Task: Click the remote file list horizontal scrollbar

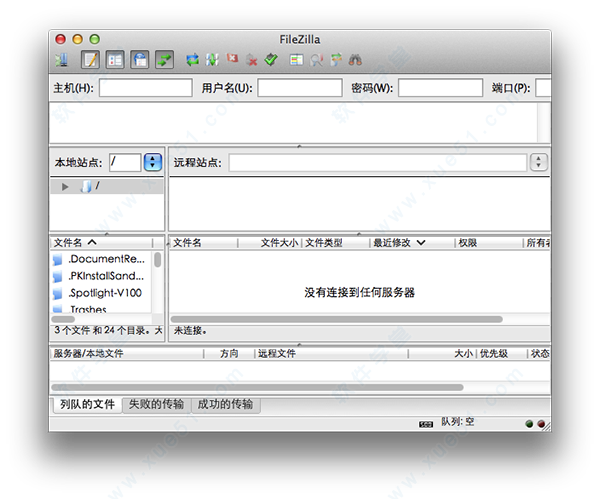Action: click(x=337, y=319)
